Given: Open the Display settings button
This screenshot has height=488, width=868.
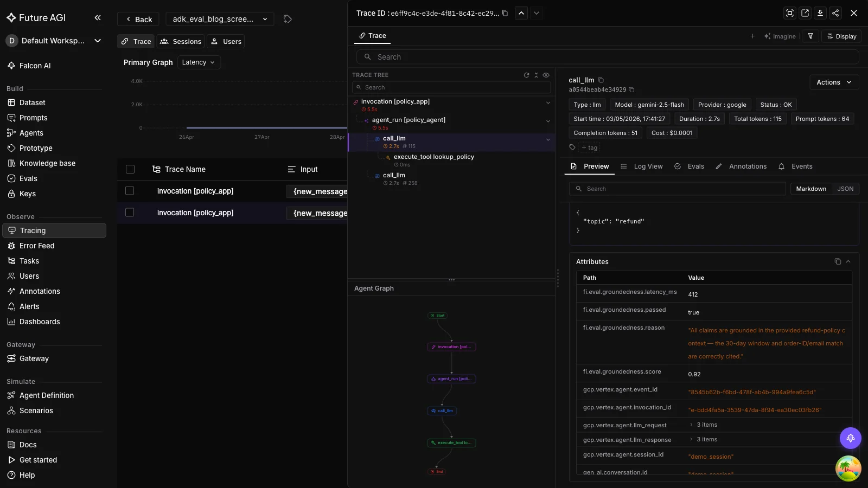Looking at the screenshot, I should point(841,36).
